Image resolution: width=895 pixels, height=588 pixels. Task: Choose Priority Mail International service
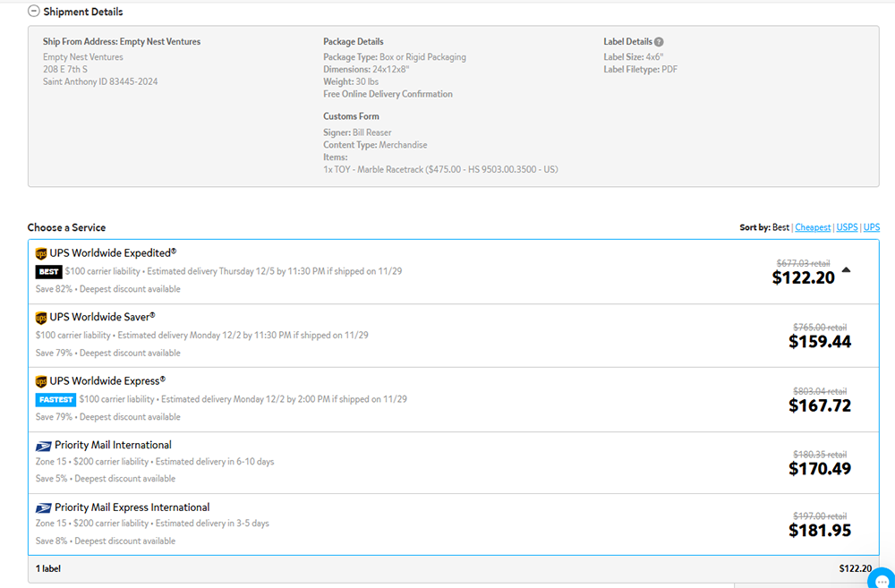(x=454, y=463)
